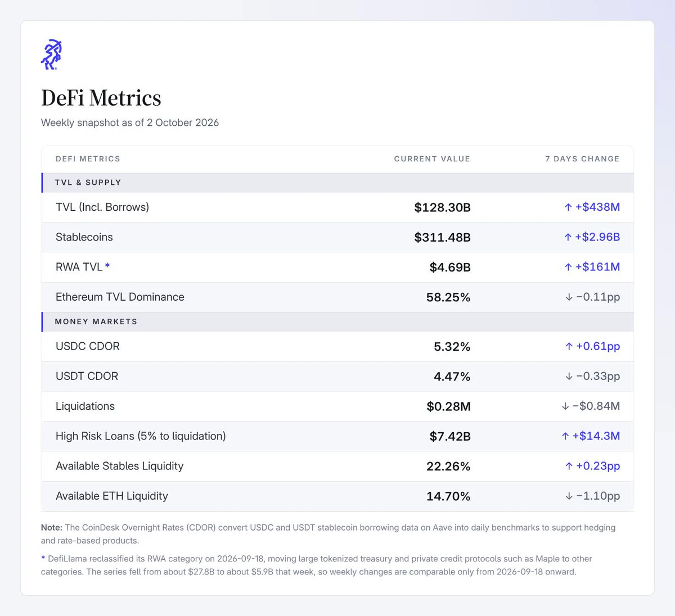
Task: Click the −0.33pp change text
Action: point(598,376)
